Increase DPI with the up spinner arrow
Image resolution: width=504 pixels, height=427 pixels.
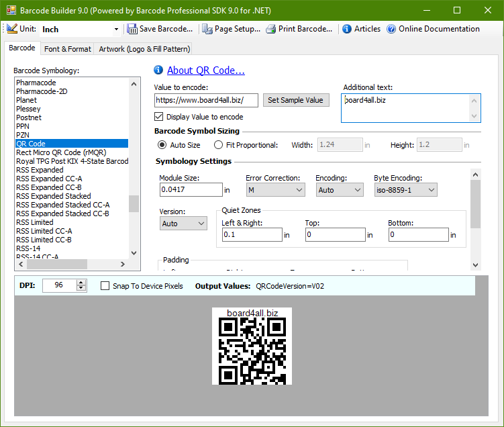point(81,282)
